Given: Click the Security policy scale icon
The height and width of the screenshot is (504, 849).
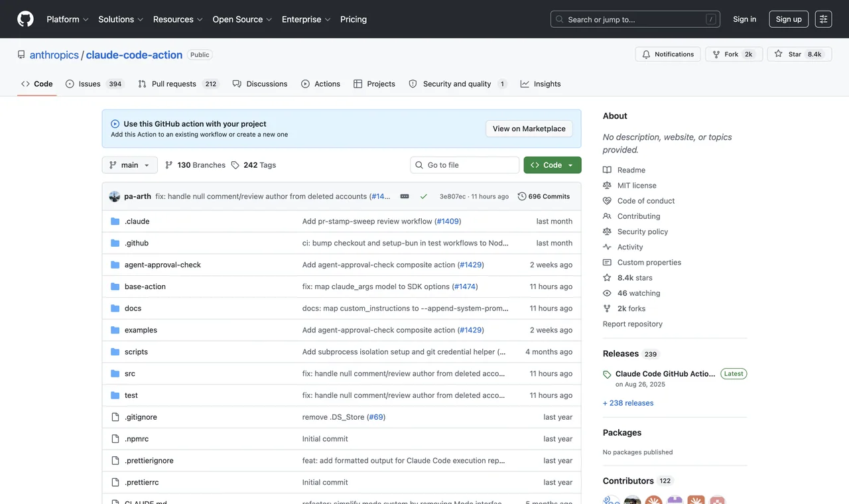Looking at the screenshot, I should [607, 231].
